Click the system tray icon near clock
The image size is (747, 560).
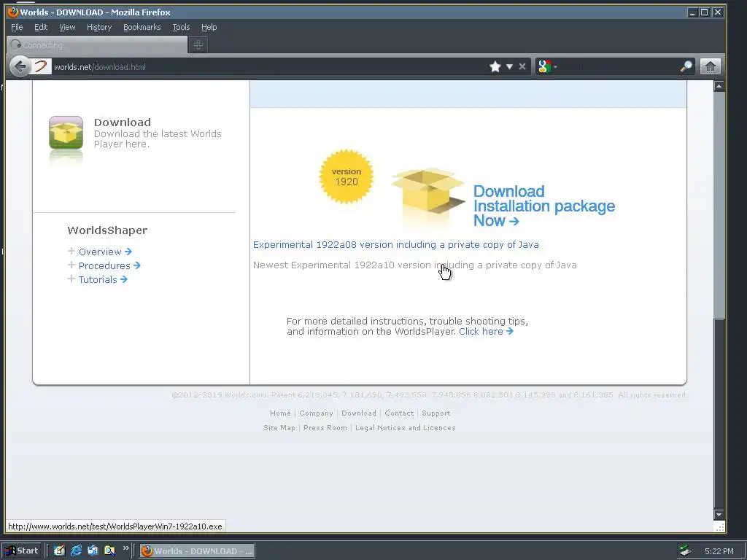685,551
